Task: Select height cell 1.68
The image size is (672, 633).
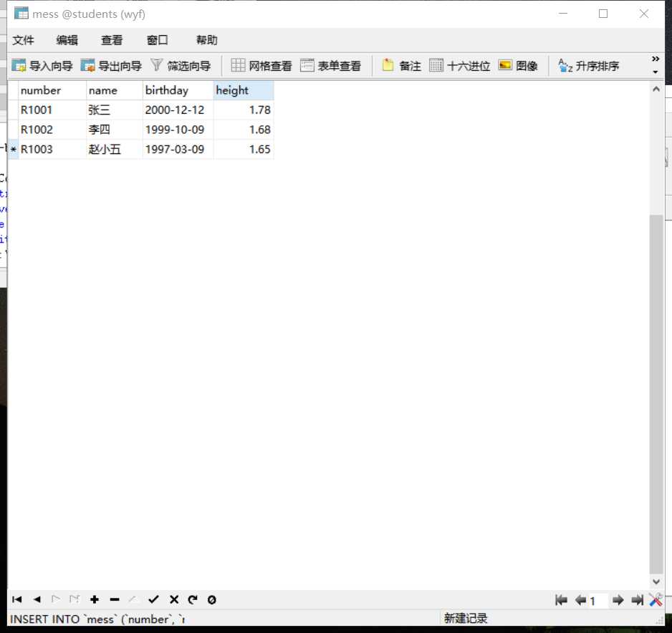Action: pos(244,130)
